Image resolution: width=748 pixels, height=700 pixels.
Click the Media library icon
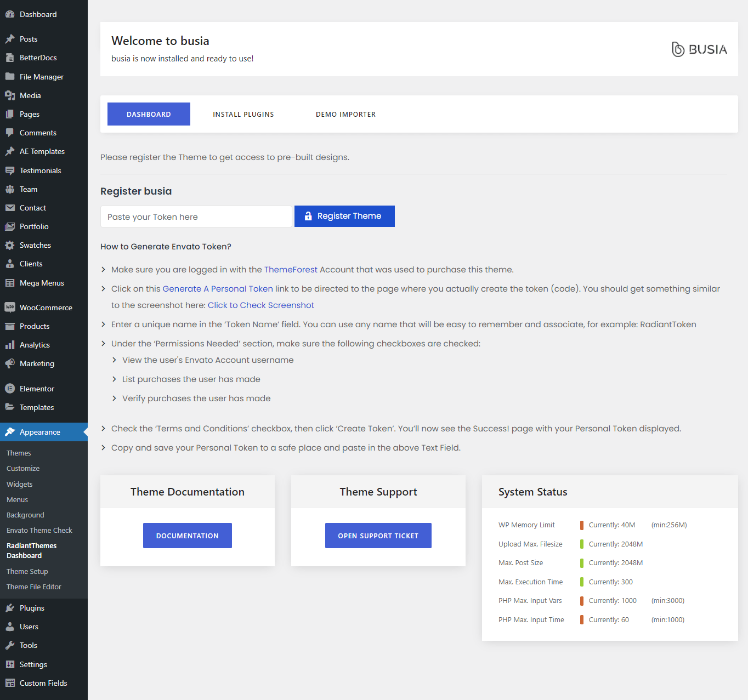(10, 95)
